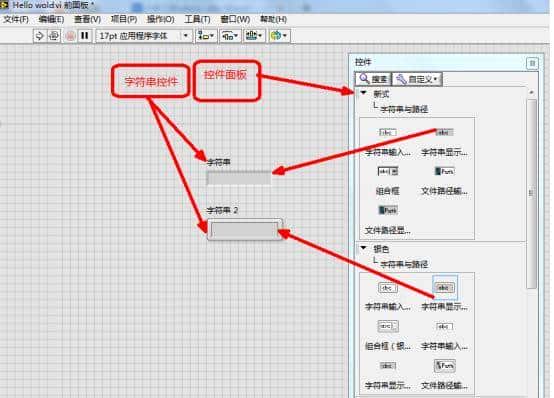Open the 工具(T) menu
The width and height of the screenshot is (554, 398).
(x=197, y=19)
